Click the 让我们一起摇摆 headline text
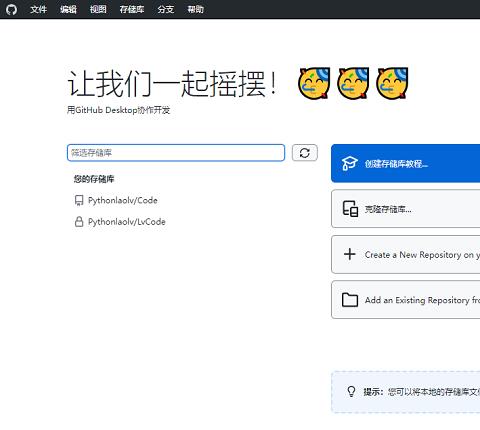This screenshot has width=480, height=430. tap(172, 84)
